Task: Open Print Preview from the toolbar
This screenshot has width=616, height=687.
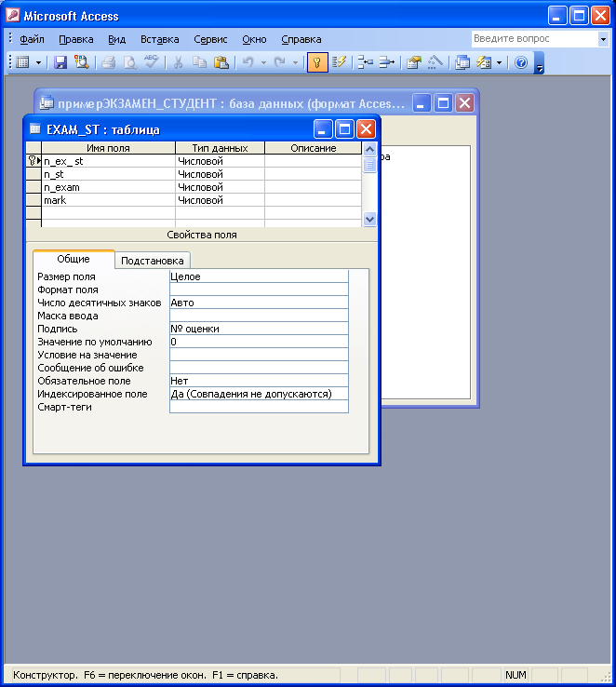Action: 129,62
